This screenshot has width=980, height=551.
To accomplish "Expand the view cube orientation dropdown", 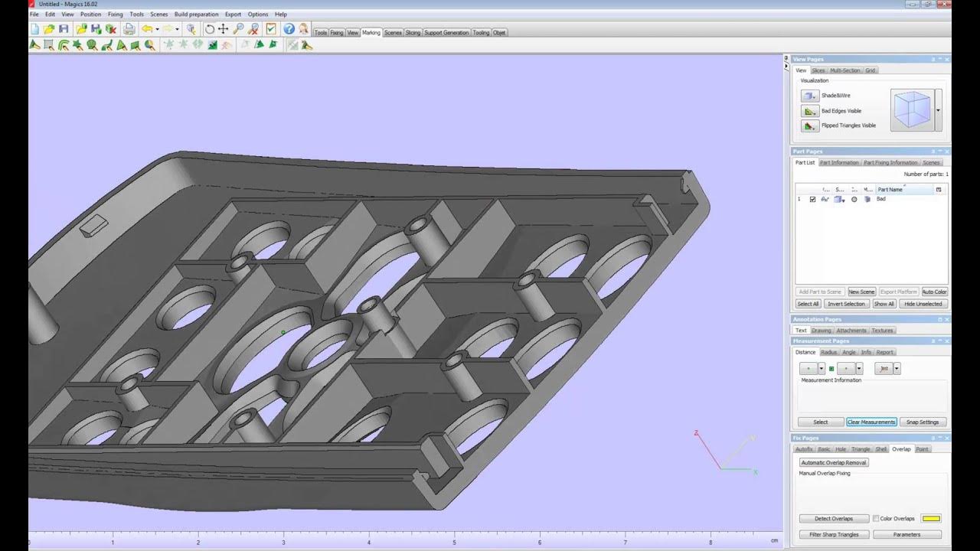I will tap(938, 109).
